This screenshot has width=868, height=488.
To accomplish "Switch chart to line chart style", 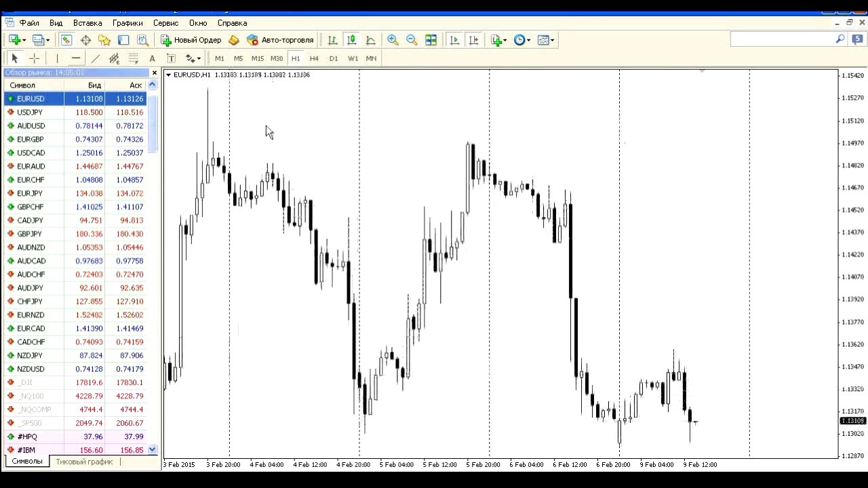I will [370, 40].
